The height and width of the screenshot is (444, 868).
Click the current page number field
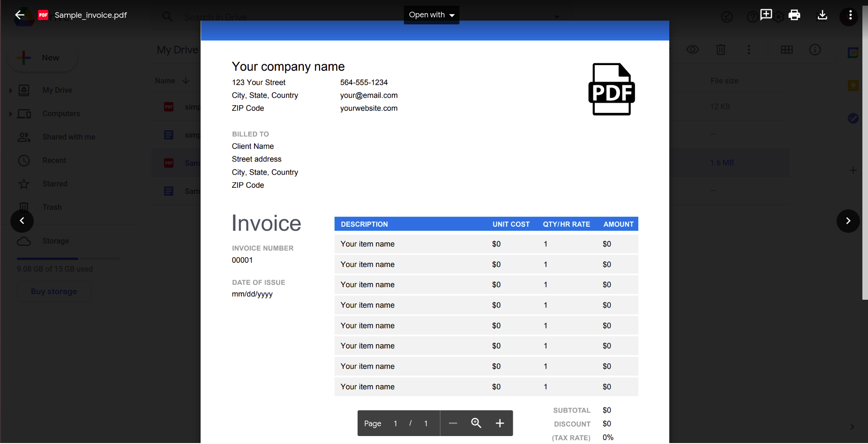tap(396, 423)
